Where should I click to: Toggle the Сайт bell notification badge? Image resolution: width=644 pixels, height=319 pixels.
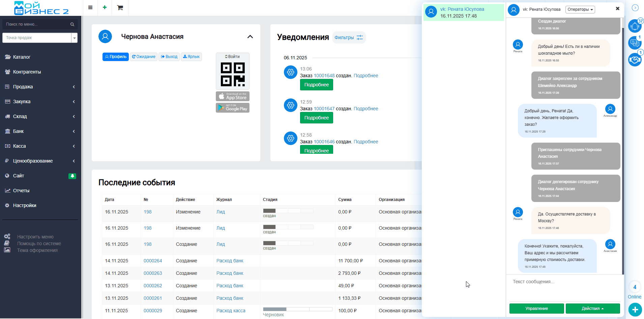coord(72,176)
